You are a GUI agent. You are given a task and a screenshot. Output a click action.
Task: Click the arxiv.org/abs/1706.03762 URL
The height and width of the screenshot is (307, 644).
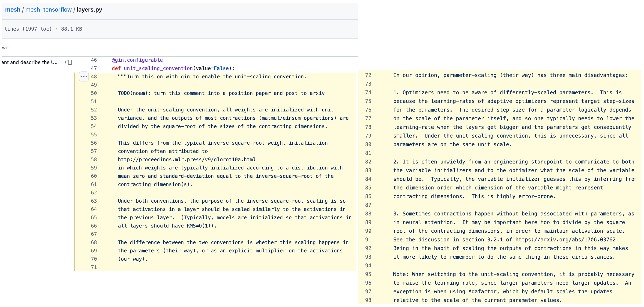point(565,240)
